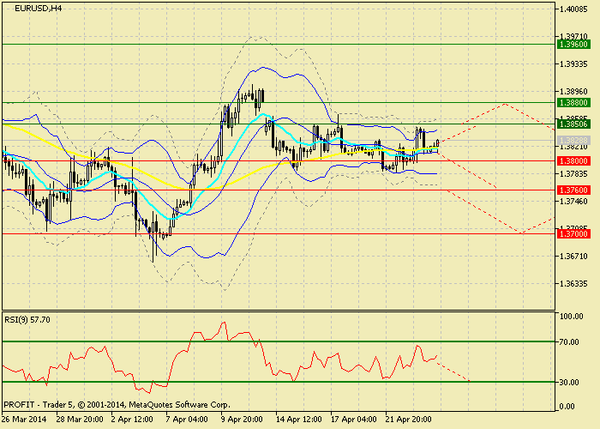
Task: Select the 9 Apr 20:00 time axis label
Action: point(242,419)
